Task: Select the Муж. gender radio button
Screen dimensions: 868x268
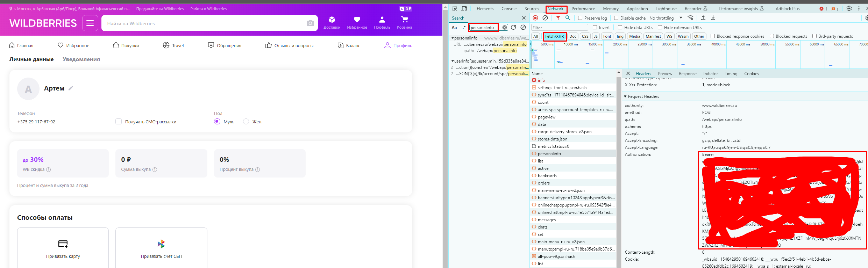Action: [x=217, y=121]
